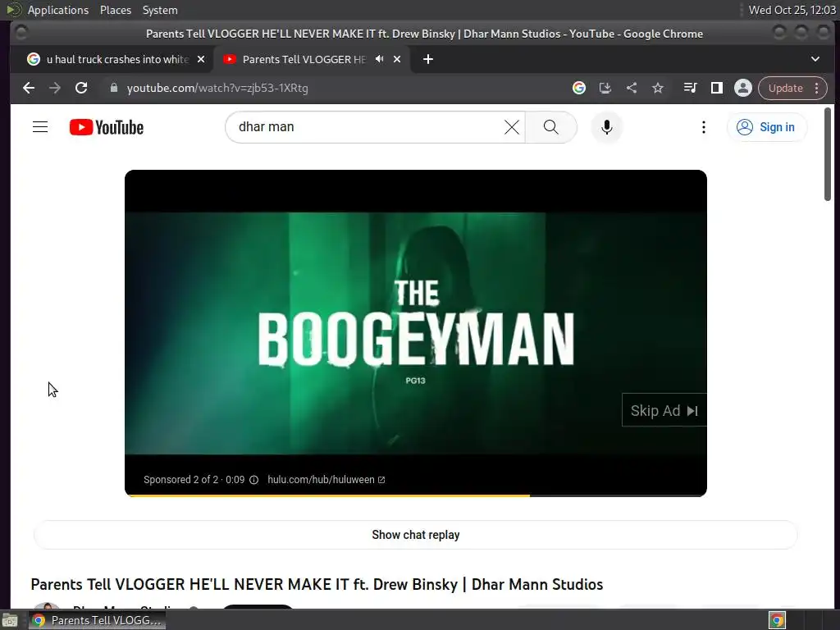Share this page from the address bar

[x=632, y=88]
